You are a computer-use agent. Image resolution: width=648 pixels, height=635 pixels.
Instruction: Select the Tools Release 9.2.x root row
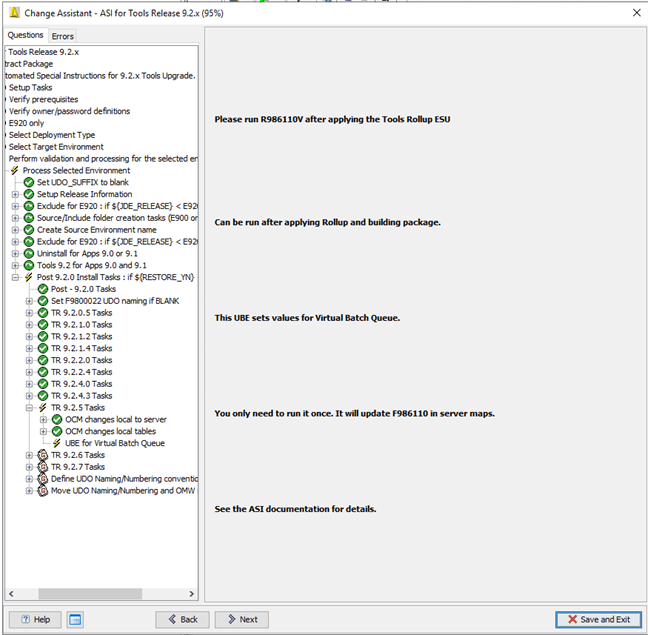[43, 52]
